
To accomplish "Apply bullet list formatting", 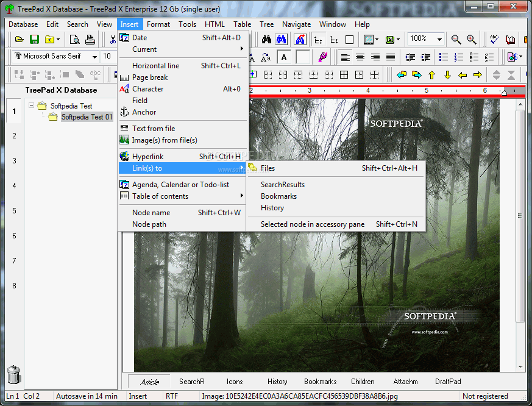I will pos(444,57).
